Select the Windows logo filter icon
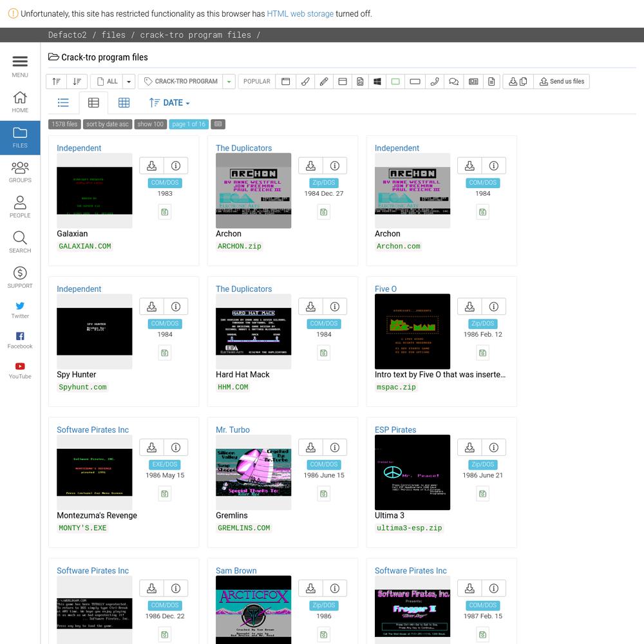Image resolution: width=644 pixels, height=644 pixels. pos(377,82)
